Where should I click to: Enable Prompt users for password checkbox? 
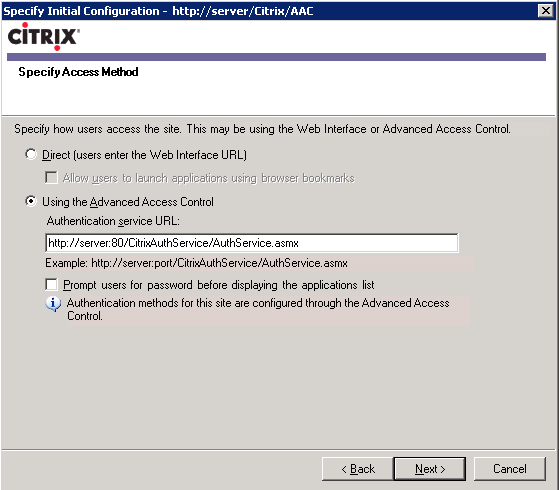pyautogui.click(x=51, y=285)
